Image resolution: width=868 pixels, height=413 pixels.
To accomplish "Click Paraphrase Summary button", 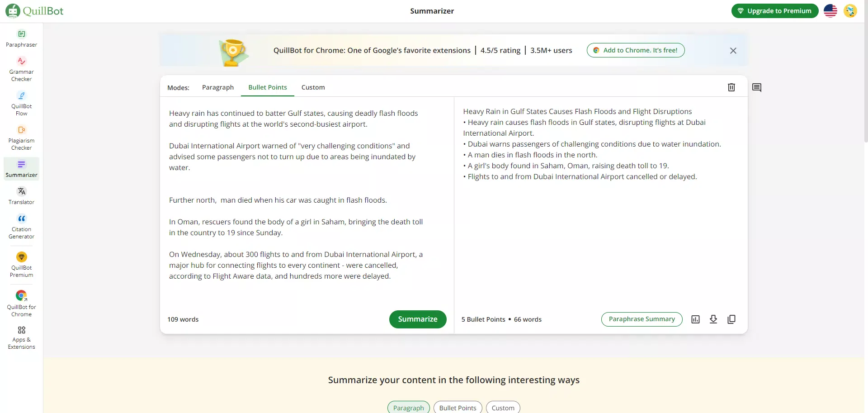I will (x=642, y=319).
